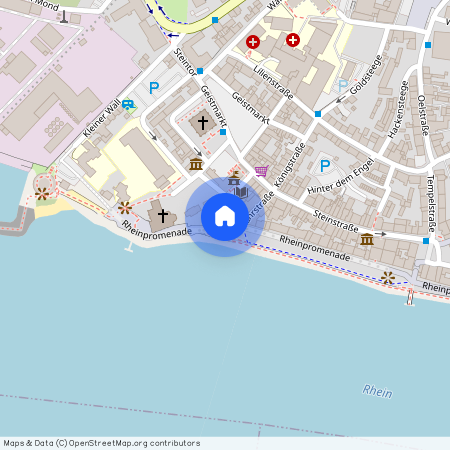Click the Lilienstraße street label
The width and height of the screenshot is (450, 450).
coord(273,83)
